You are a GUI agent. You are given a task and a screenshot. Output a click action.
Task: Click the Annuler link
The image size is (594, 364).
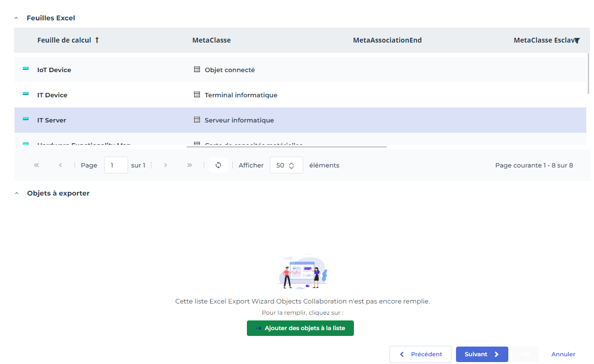[563, 354]
